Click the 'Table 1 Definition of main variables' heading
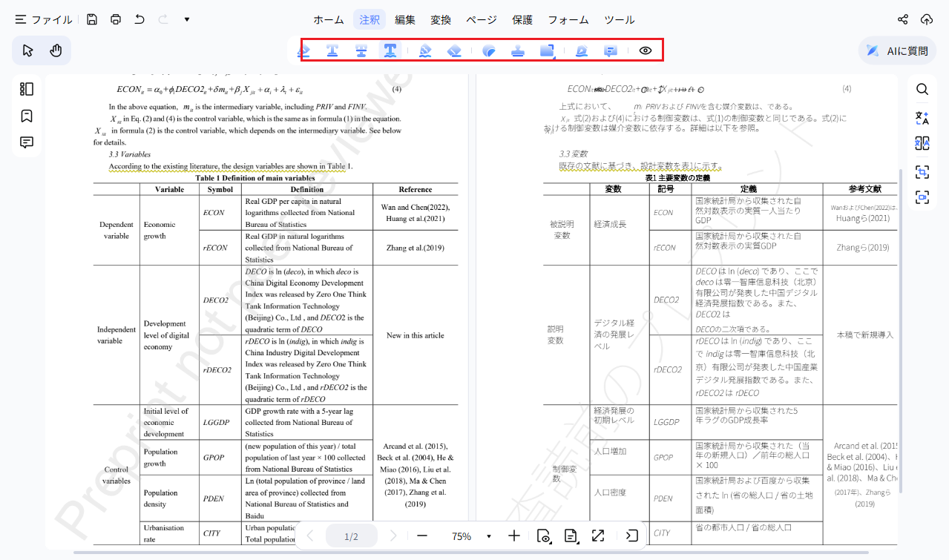The image size is (949, 560). [255, 178]
